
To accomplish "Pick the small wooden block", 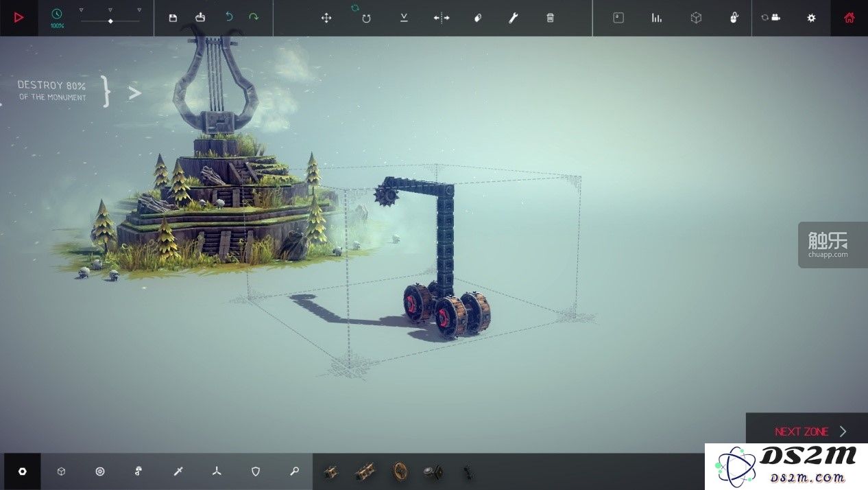I will 330,471.
